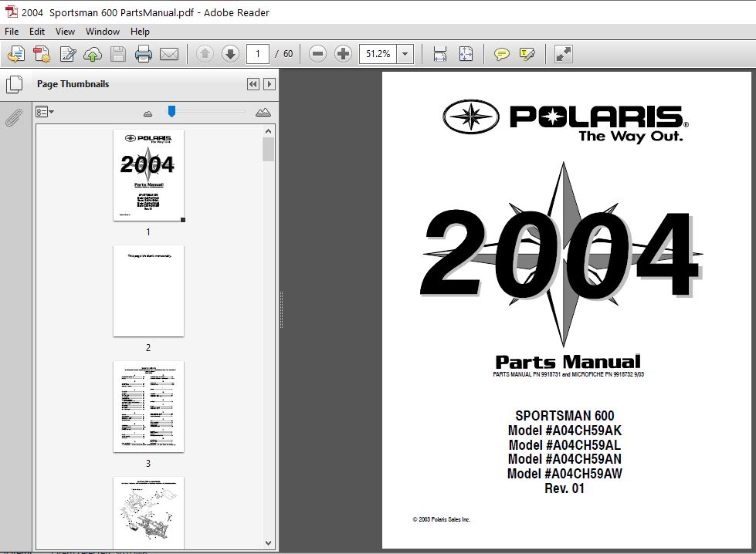Click the reduce thumbnail size icon
756x554 pixels.
click(148, 113)
